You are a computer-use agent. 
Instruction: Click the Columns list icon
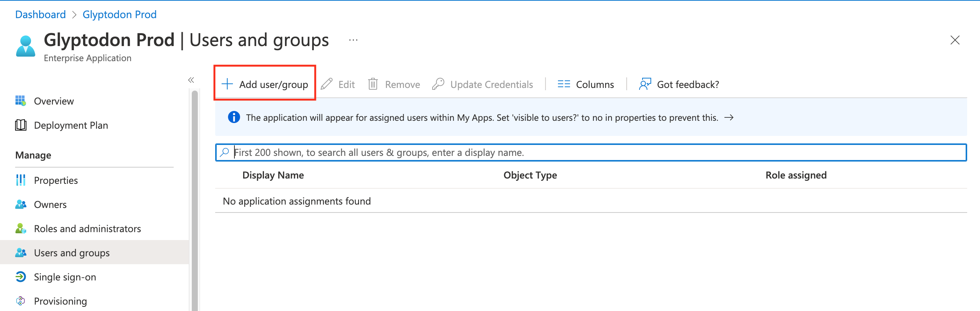563,84
